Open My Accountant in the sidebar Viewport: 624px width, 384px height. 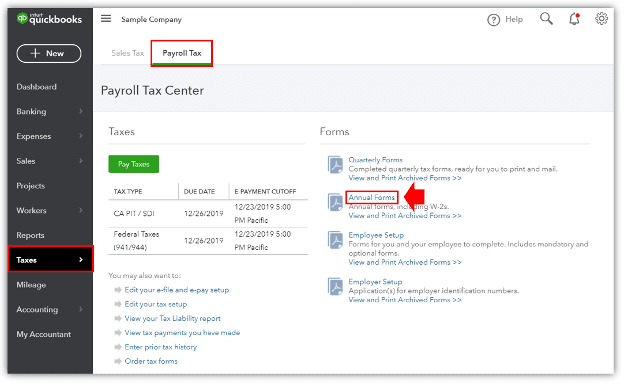(x=43, y=334)
